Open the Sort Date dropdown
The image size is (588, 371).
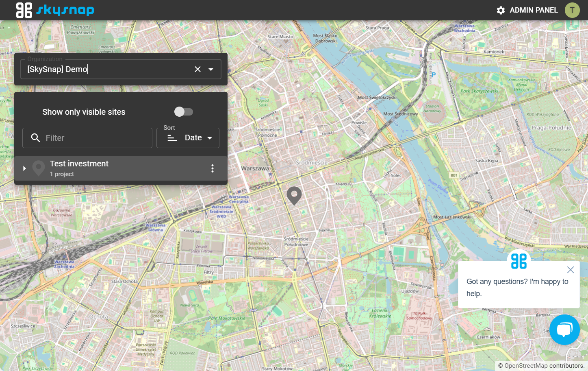[188, 138]
